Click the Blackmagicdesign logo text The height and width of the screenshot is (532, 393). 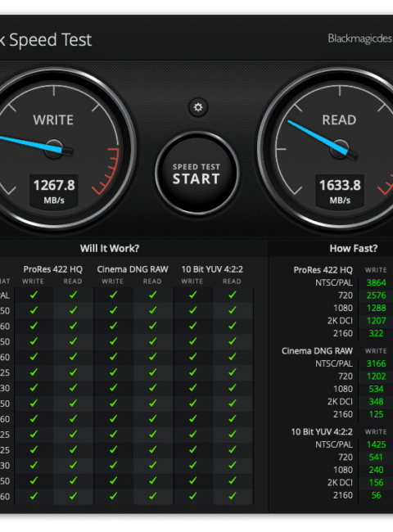360,38
